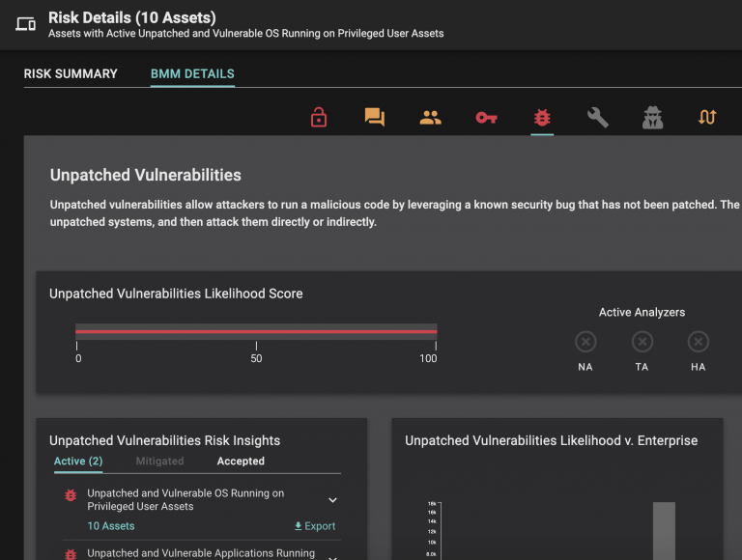Open the 10 Assets link
Image resolution: width=742 pixels, height=560 pixels.
pos(111,526)
